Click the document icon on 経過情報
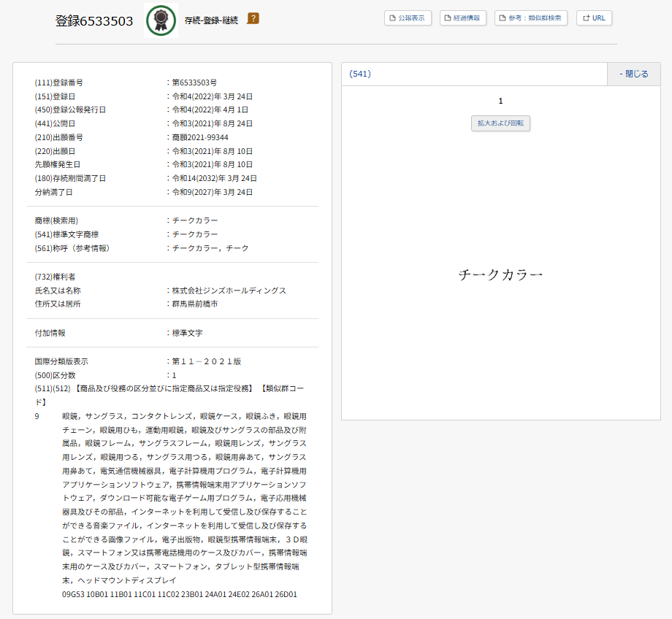 448,18
